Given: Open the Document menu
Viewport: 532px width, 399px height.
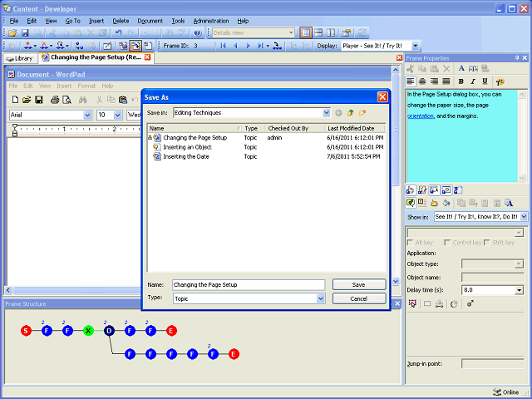Looking at the screenshot, I should click(x=150, y=21).
